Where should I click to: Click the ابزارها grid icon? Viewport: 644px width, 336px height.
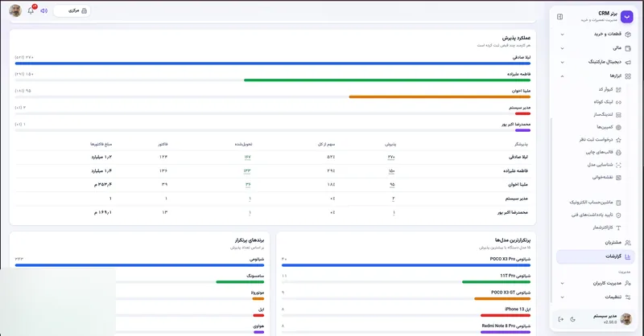[628, 76]
